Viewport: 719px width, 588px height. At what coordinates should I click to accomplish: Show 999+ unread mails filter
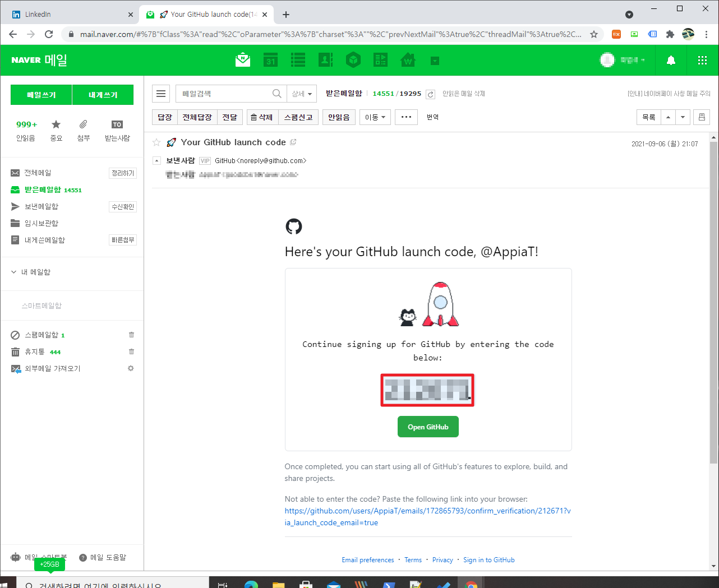[26, 130]
